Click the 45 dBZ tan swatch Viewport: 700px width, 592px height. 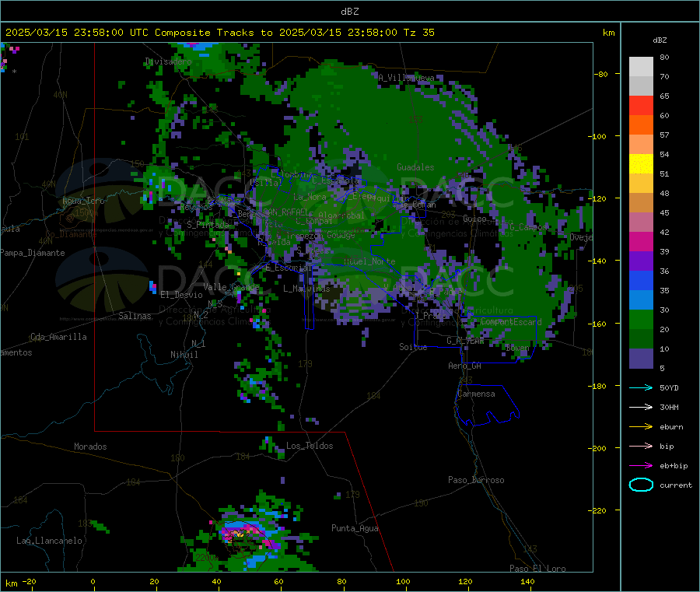tap(641, 203)
